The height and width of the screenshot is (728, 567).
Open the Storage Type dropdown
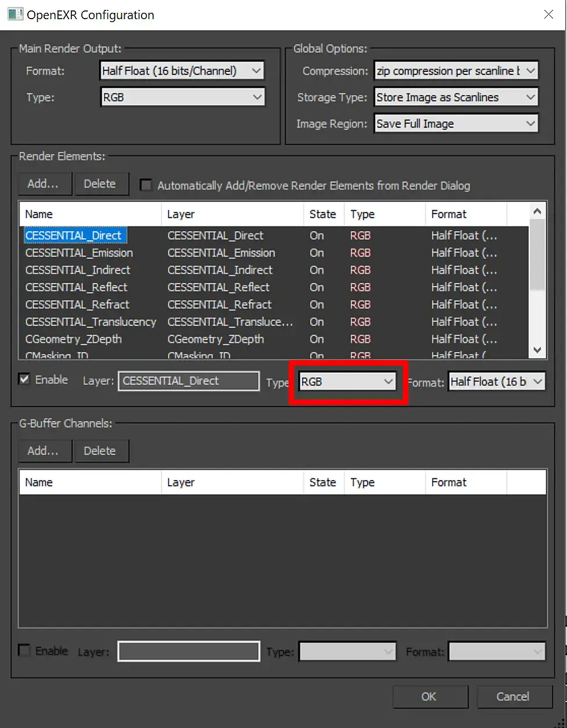tap(456, 97)
